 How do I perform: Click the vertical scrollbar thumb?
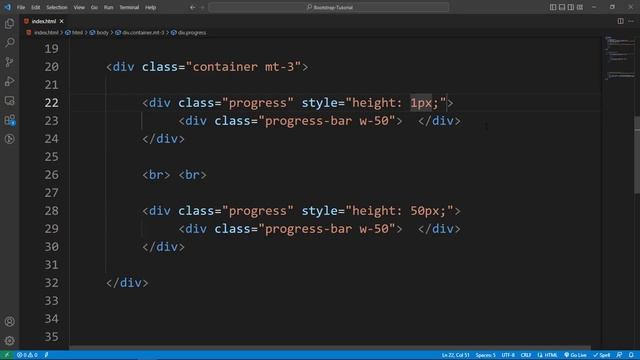tap(637, 155)
